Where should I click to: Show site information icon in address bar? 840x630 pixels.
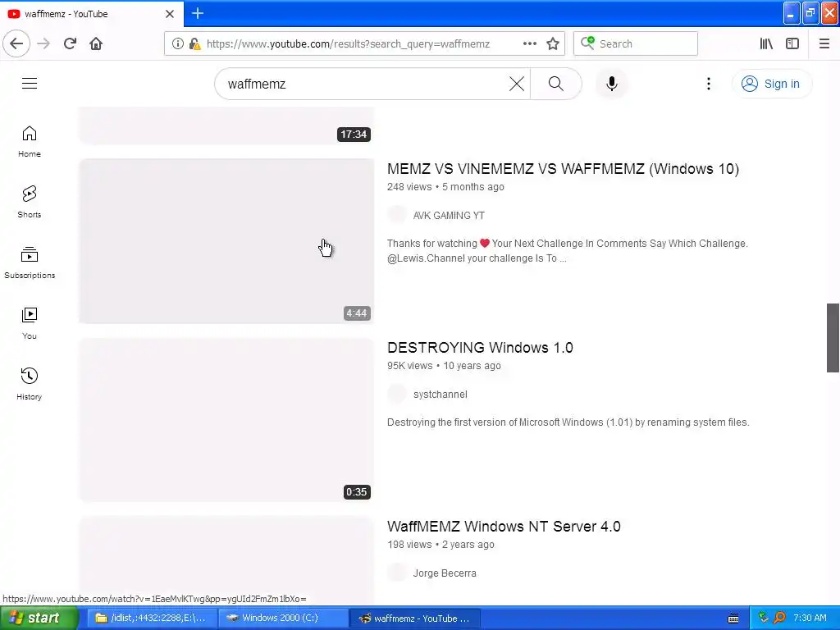pos(177,43)
